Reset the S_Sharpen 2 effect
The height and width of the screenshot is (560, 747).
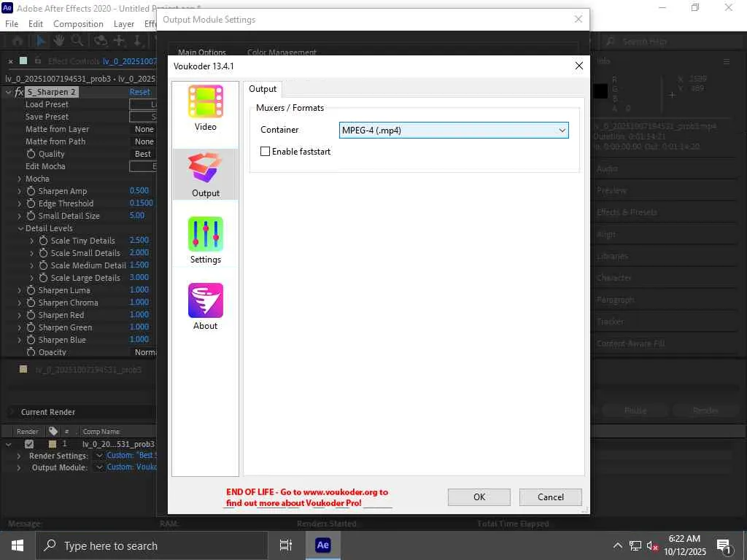(x=139, y=92)
